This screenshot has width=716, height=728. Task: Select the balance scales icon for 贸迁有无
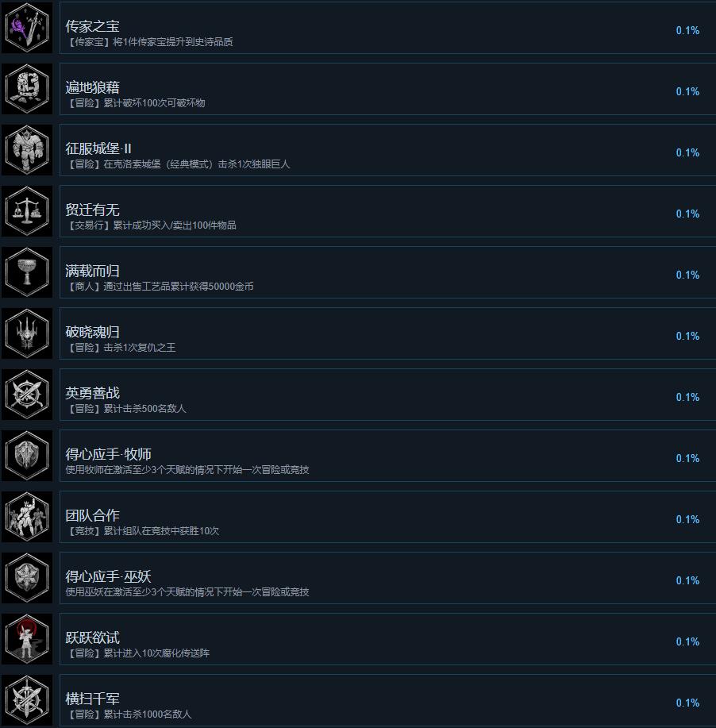point(27,211)
